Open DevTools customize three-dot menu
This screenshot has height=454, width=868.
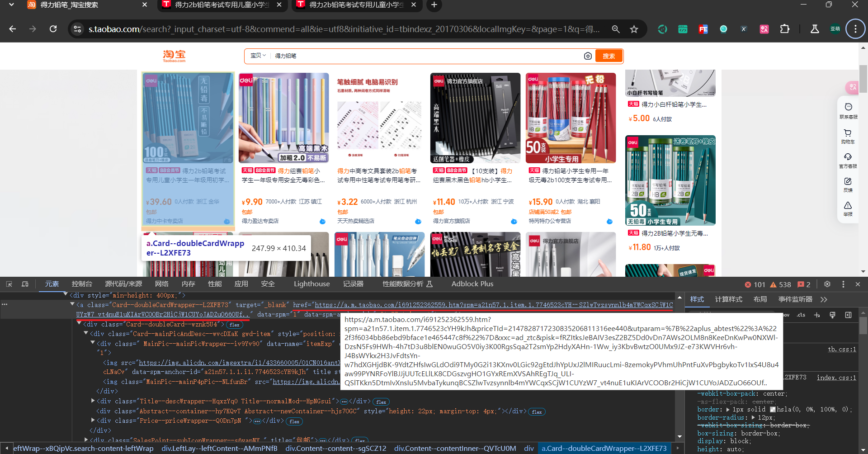click(x=843, y=284)
